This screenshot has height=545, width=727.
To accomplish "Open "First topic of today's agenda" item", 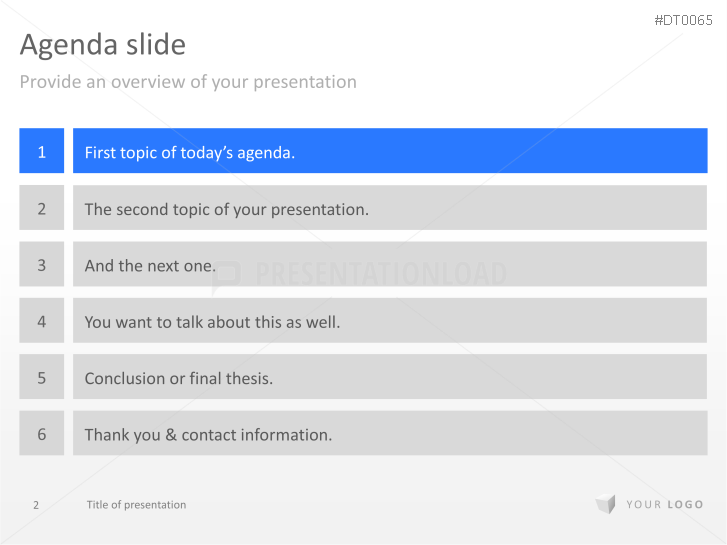I will [x=390, y=152].
